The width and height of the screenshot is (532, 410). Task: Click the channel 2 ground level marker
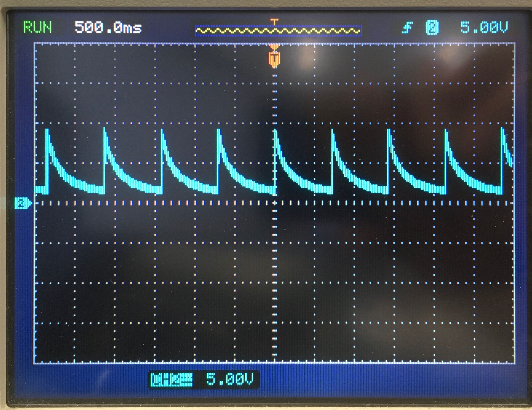tap(23, 203)
